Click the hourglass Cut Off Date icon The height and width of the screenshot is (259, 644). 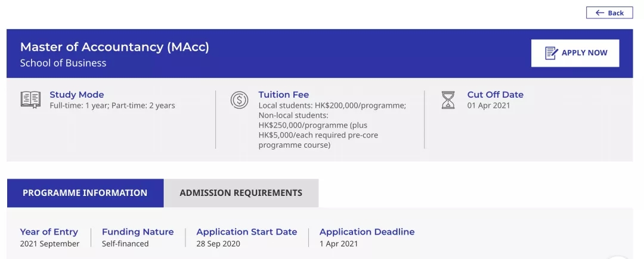[x=448, y=100]
